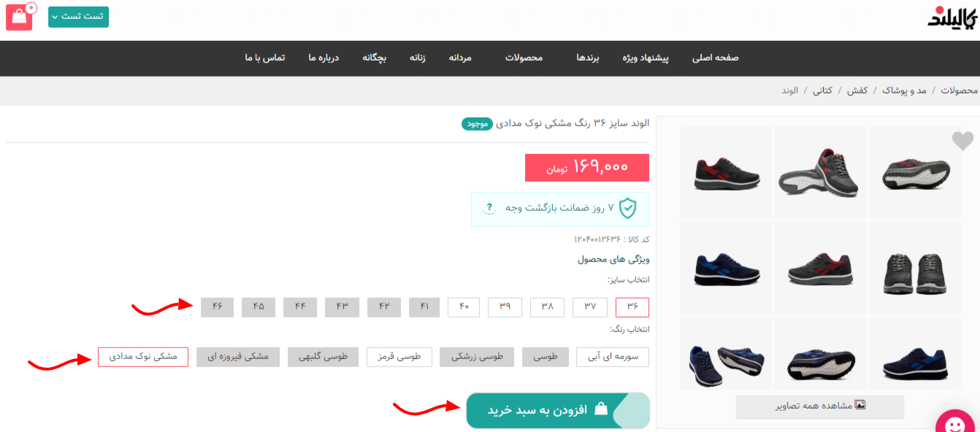Image resolution: width=980 pixels, height=432 pixels.
Task: Choose size ۴۲
Action: click(x=384, y=307)
